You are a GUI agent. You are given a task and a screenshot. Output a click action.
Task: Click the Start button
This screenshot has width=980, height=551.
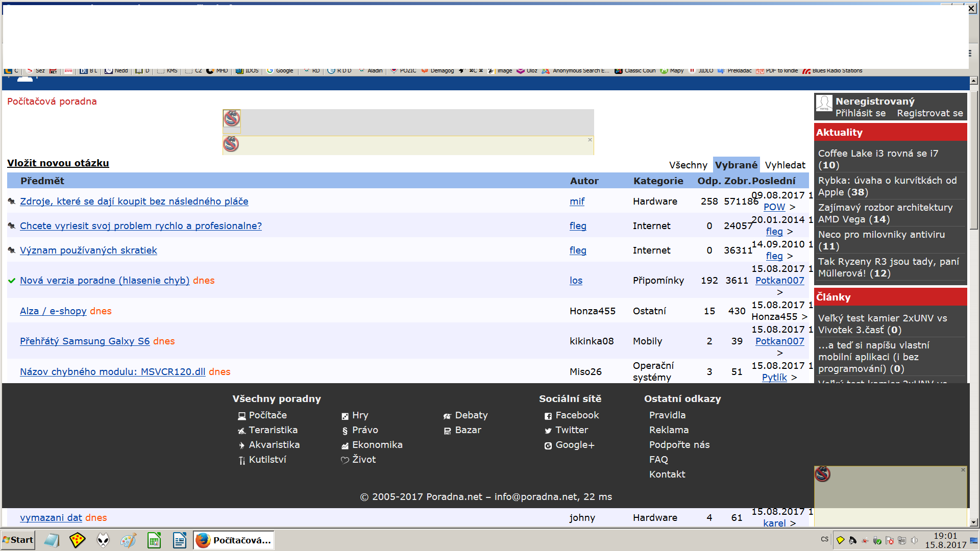(x=18, y=540)
